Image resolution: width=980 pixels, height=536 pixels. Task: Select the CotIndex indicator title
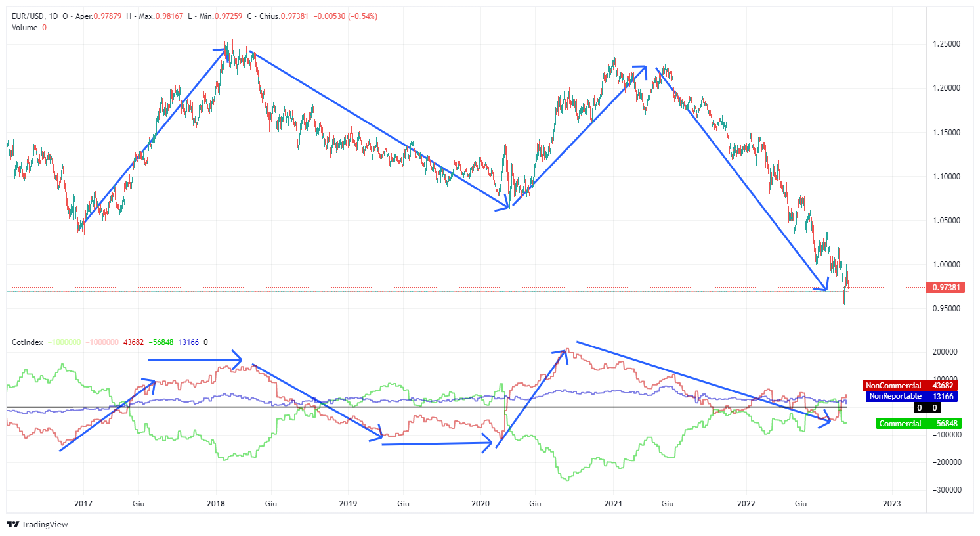28,342
